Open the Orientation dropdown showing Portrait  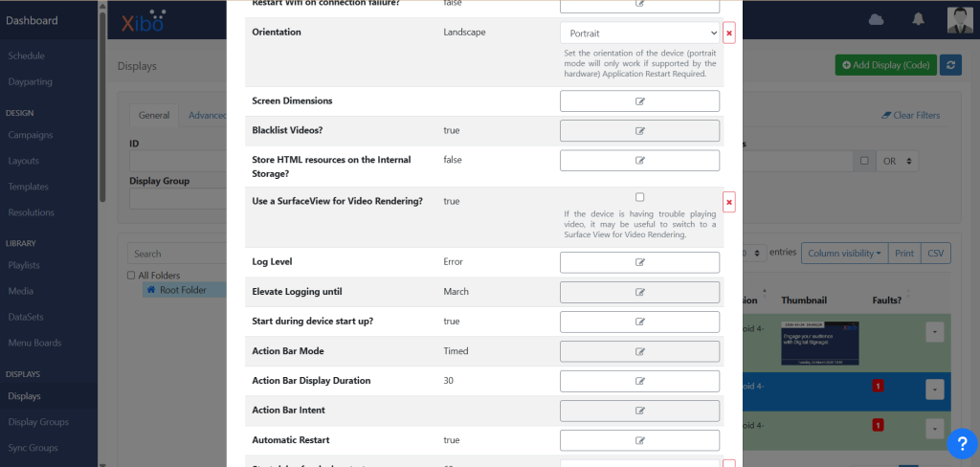(639, 33)
